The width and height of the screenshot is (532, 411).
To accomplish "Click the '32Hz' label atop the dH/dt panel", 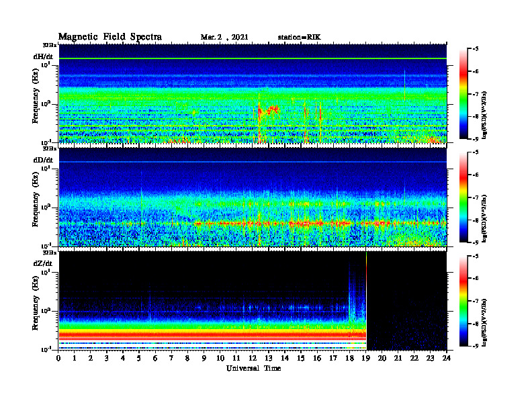I will [49, 45].
